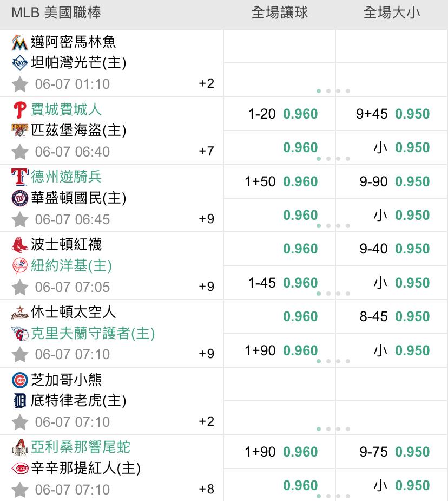
Task: Expand +8 more bets for Diamondbacks game
Action: (x=207, y=489)
